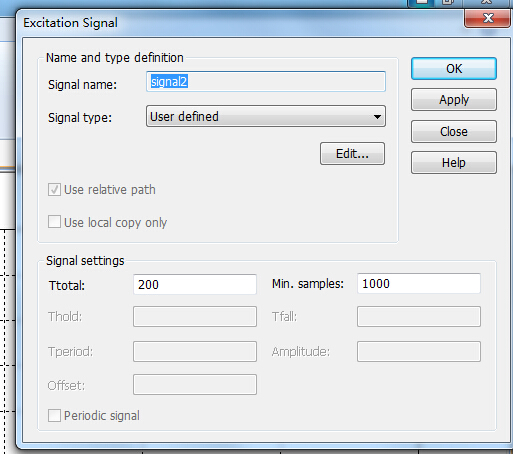Expand the Signal type dropdown
Image resolution: width=513 pixels, height=454 pixels.
coord(266,116)
